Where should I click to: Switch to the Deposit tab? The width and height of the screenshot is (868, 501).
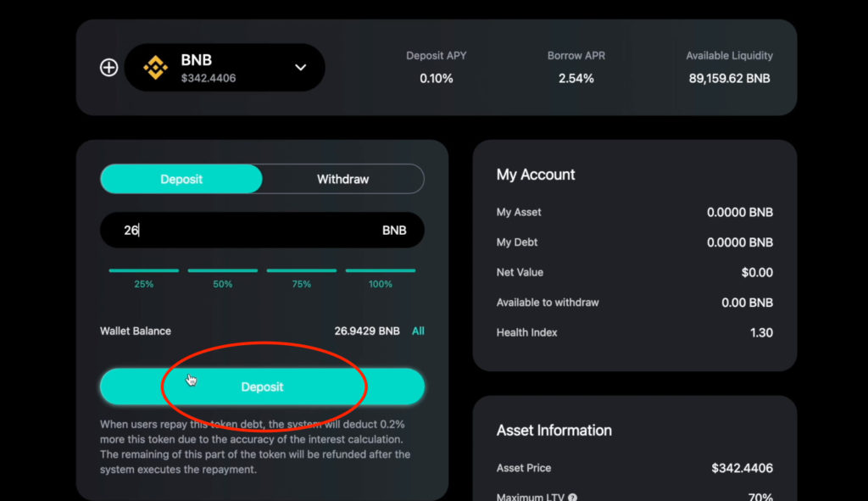pyautogui.click(x=181, y=179)
